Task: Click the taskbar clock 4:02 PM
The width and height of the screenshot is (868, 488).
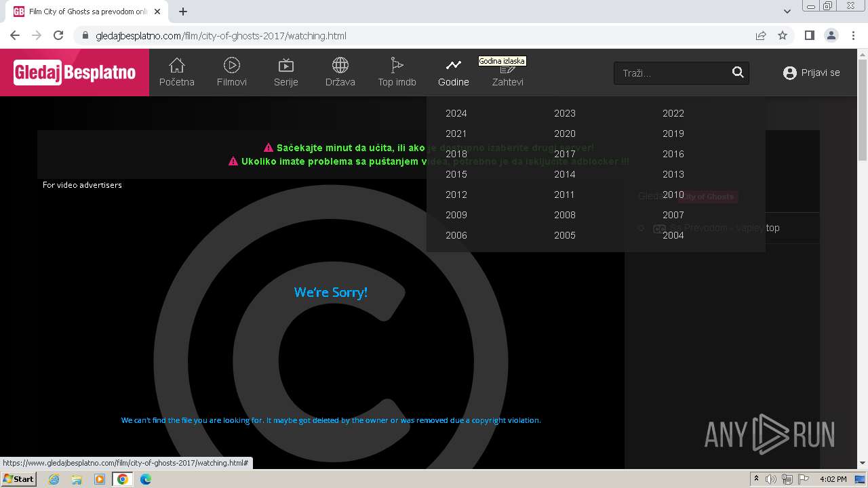Action: tap(833, 479)
